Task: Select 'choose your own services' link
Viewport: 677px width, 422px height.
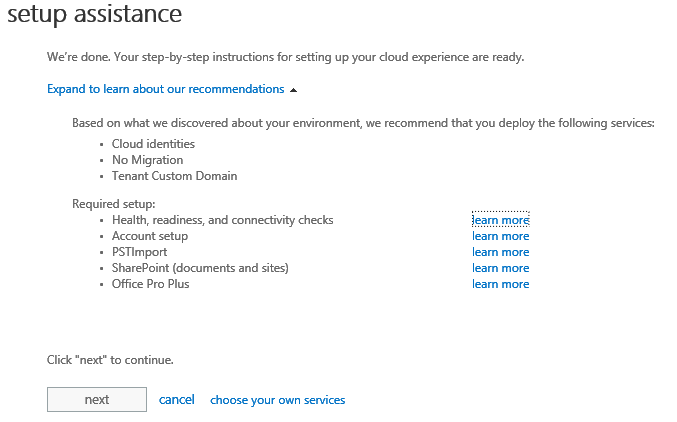Action: click(277, 400)
